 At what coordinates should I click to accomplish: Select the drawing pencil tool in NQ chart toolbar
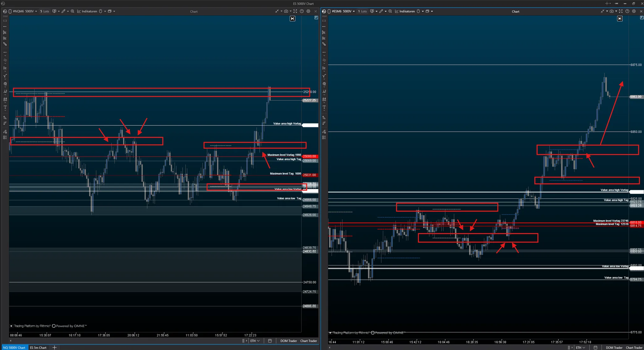point(63,11)
